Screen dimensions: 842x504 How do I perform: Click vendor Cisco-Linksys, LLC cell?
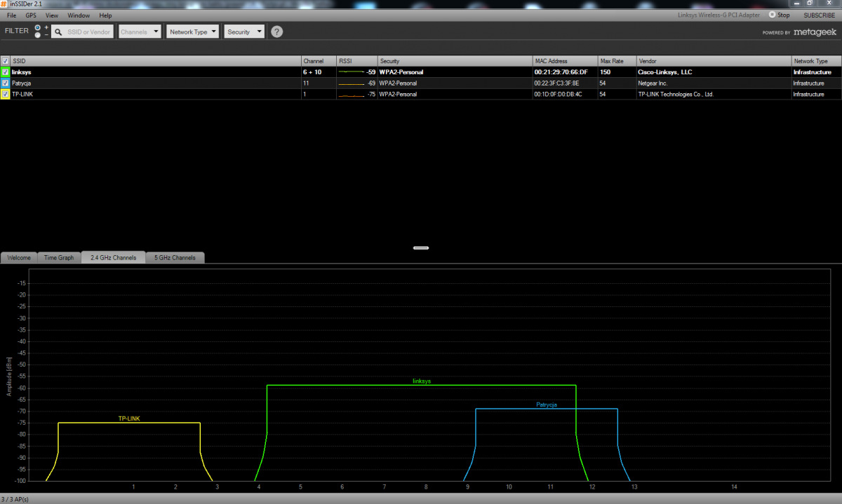coord(714,71)
